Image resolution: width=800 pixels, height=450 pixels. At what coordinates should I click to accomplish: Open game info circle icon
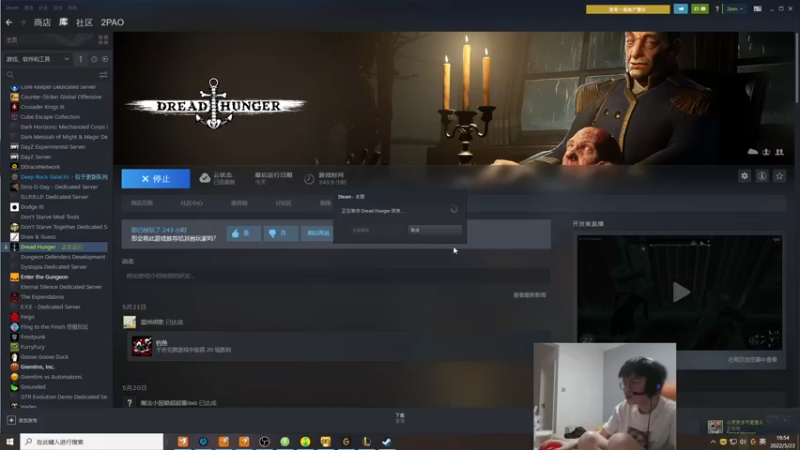point(762,176)
